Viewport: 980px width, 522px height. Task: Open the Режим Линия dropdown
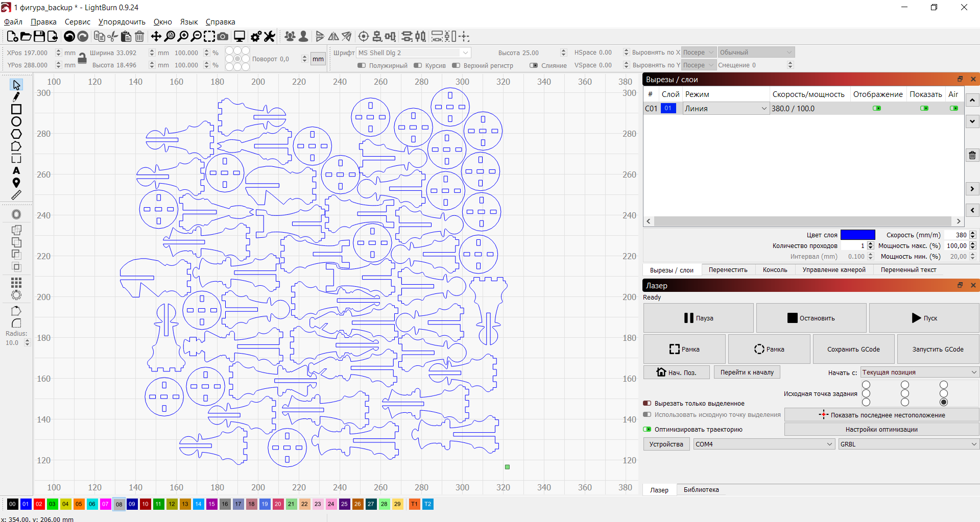726,108
